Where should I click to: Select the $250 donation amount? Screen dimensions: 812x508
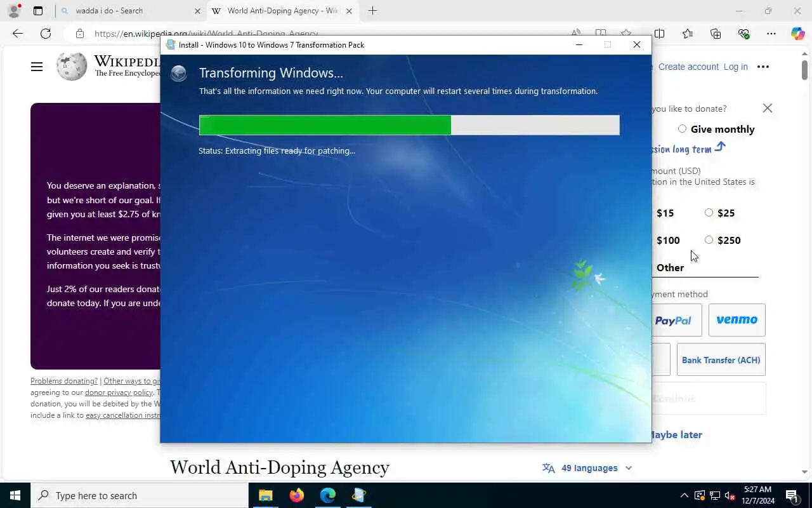[x=709, y=240]
